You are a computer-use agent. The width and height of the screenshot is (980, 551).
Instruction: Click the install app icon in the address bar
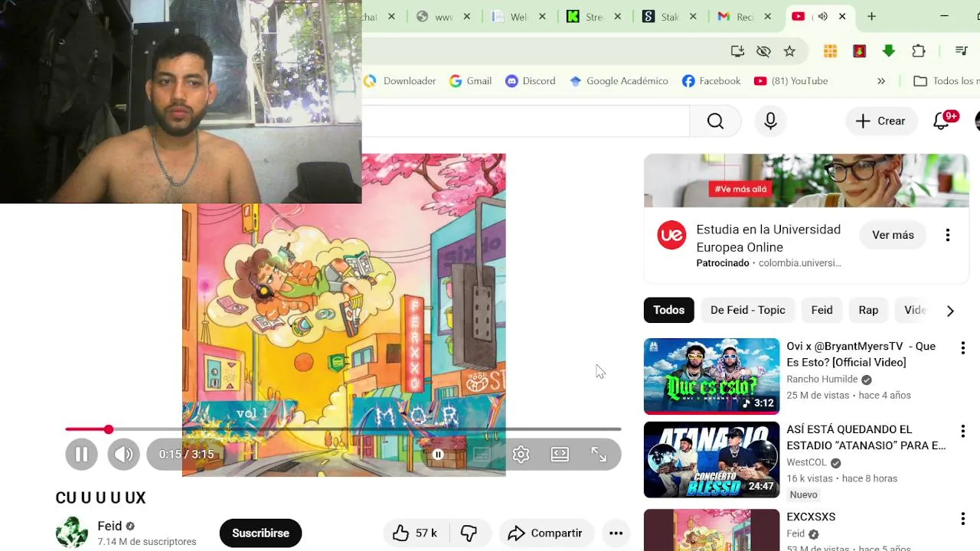737,51
